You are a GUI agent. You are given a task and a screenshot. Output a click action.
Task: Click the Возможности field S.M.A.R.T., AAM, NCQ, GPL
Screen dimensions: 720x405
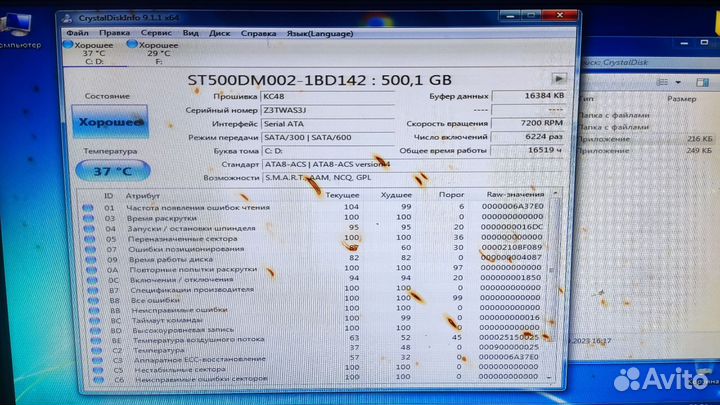[x=412, y=177]
